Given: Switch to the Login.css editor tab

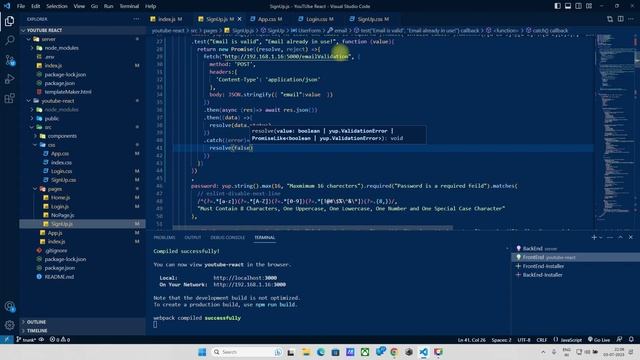Looking at the screenshot, I should [x=316, y=19].
